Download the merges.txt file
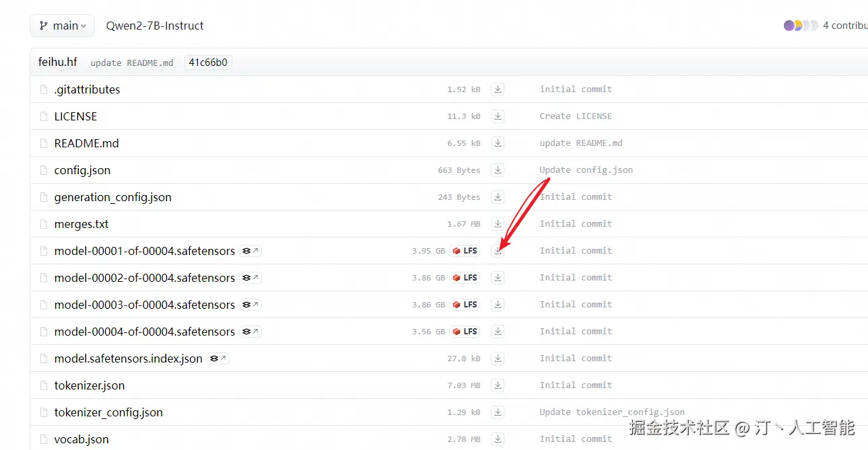 pyautogui.click(x=498, y=223)
